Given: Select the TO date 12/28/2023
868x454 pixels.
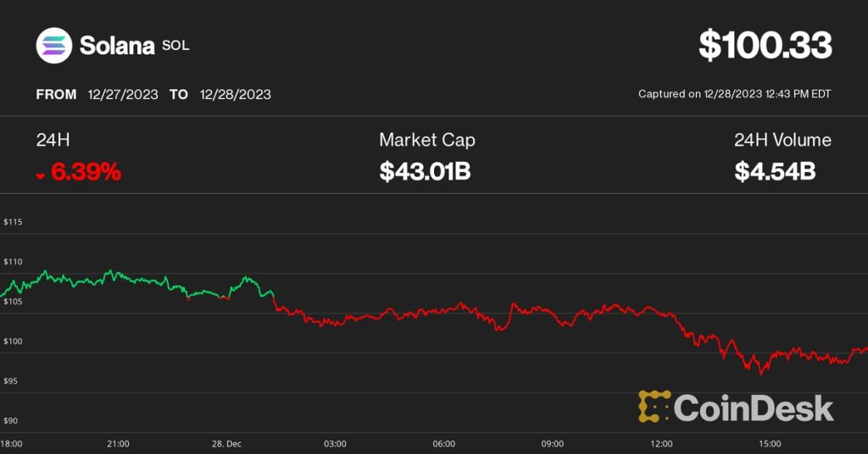Looking at the screenshot, I should click(x=236, y=94).
